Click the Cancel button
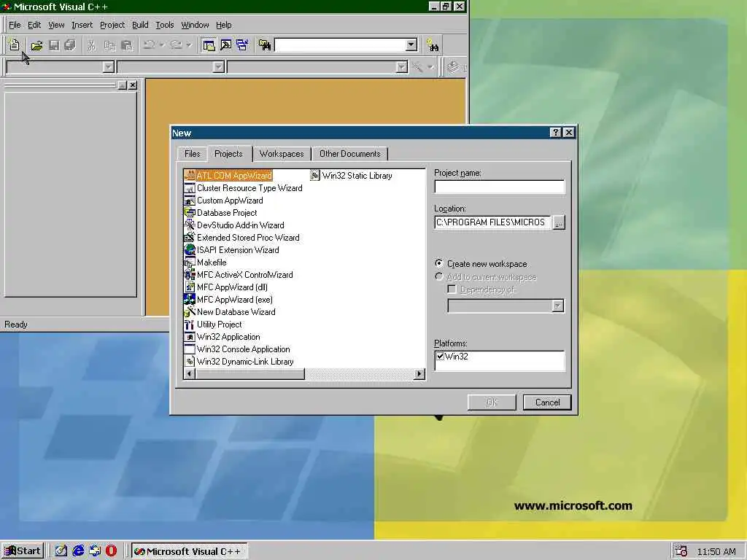The width and height of the screenshot is (747, 560). click(x=547, y=402)
